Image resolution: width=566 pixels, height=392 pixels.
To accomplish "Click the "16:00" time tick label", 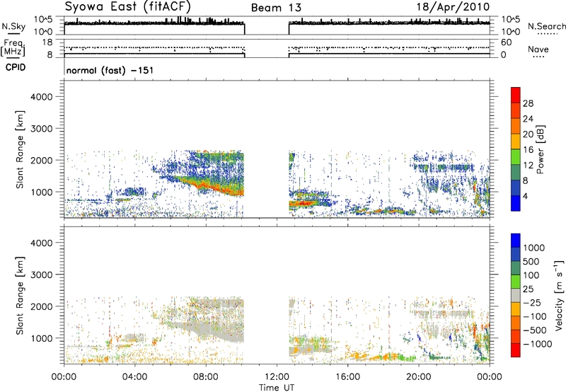I will [347, 377].
